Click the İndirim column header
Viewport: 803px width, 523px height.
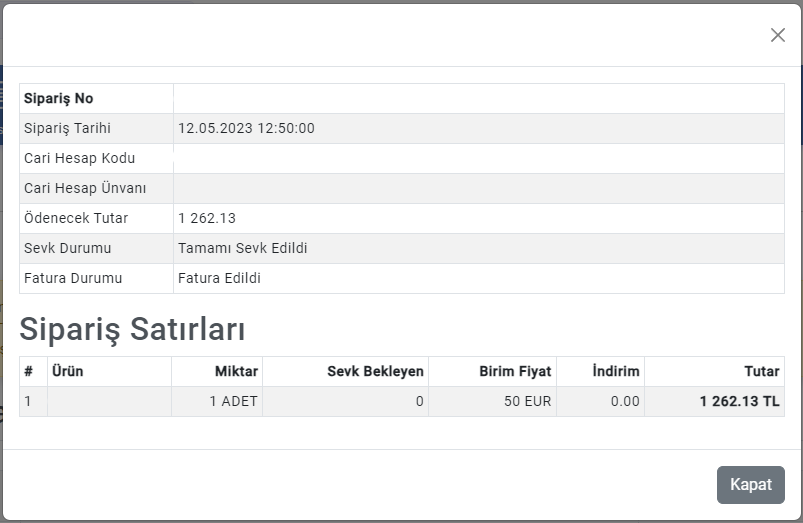tap(615, 371)
